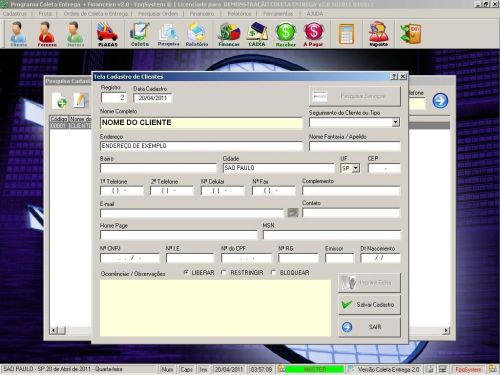
Task: Click the printer icon in the status bar
Action: click(x=430, y=369)
